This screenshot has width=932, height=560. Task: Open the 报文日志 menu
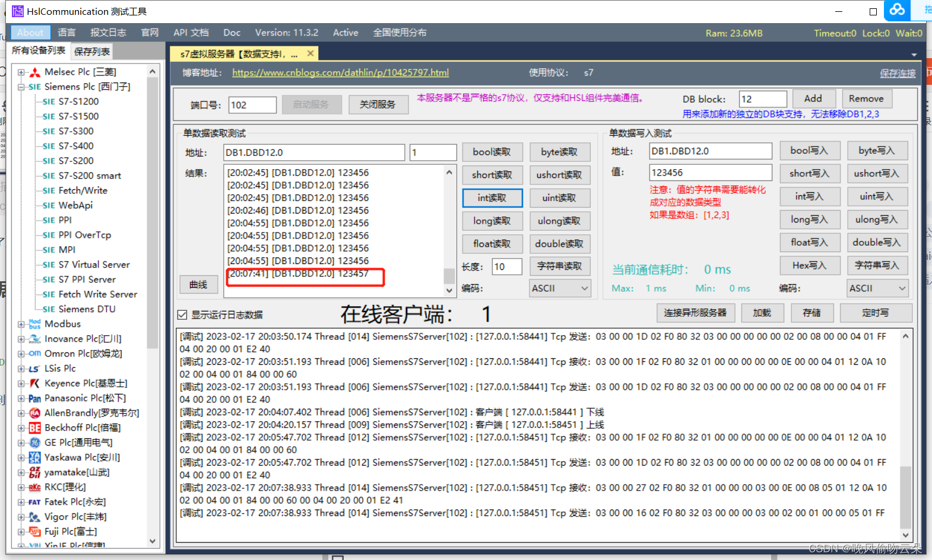(x=108, y=33)
